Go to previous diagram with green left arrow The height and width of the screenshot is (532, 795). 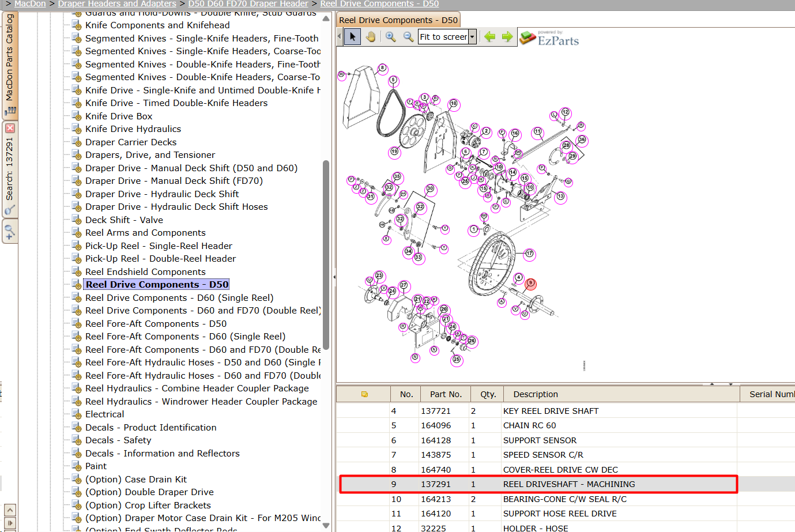coord(489,37)
